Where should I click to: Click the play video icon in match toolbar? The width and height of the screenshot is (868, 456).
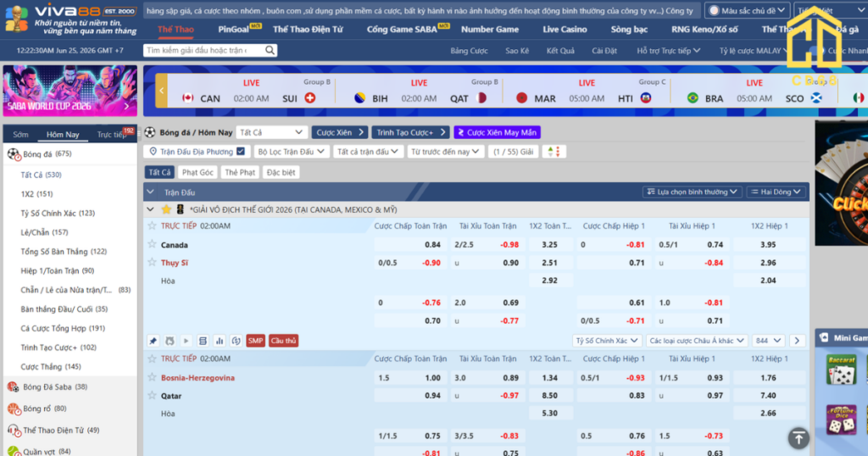(186, 341)
